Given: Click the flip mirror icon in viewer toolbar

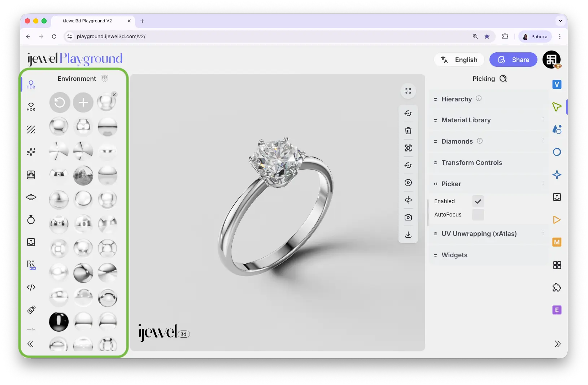Looking at the screenshot, I should click(x=408, y=200).
